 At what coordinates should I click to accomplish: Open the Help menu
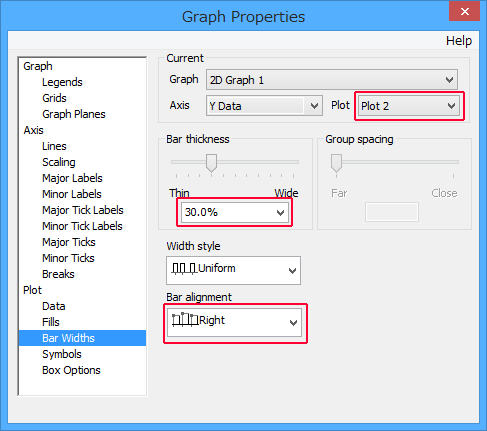459,41
